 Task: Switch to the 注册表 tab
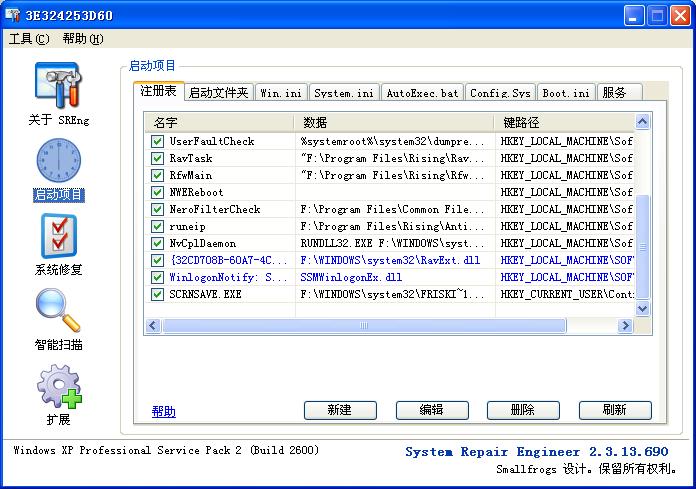(158, 91)
